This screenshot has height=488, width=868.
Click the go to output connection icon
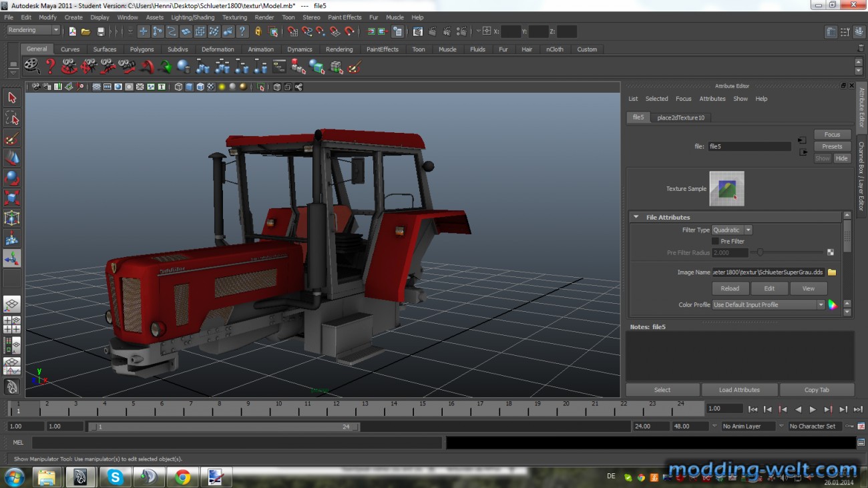click(803, 152)
